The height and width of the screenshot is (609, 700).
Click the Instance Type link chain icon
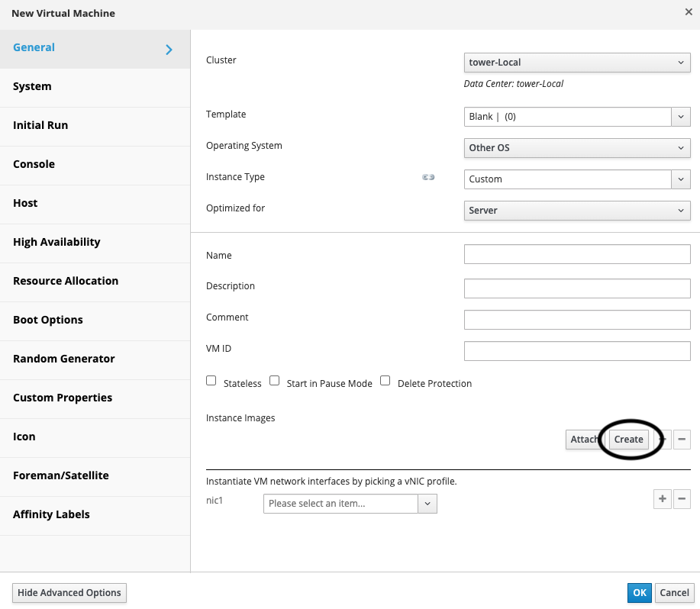(428, 178)
